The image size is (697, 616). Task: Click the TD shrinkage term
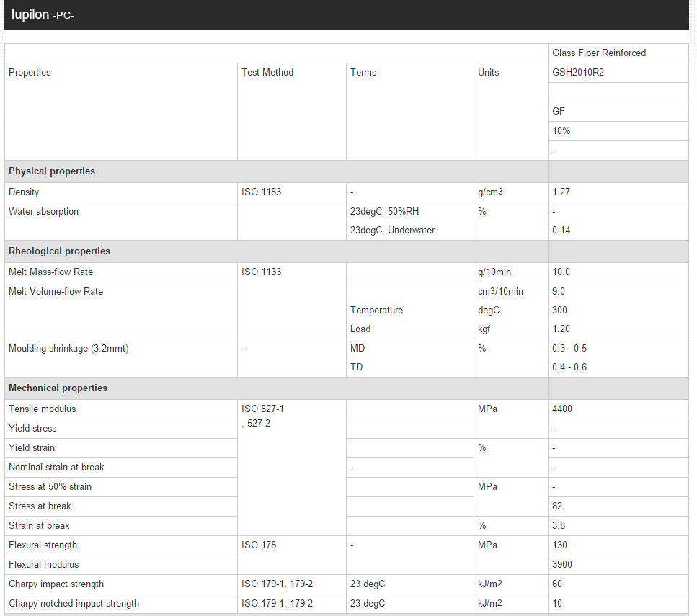pyautogui.click(x=357, y=367)
